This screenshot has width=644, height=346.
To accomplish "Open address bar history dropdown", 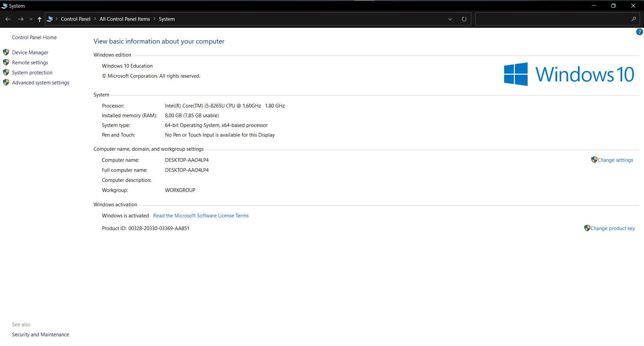I will 450,19.
